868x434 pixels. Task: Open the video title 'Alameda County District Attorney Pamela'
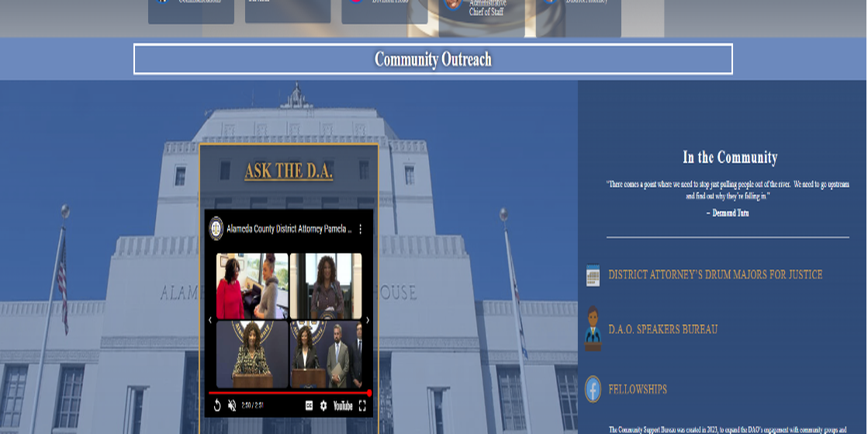[289, 229]
